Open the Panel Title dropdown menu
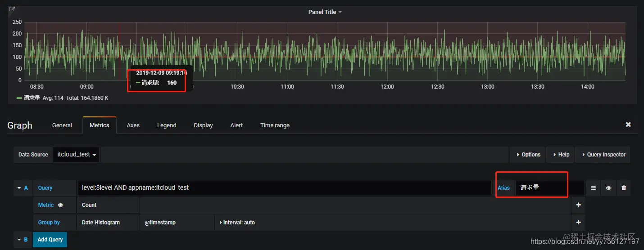This screenshot has height=250, width=644. [x=325, y=12]
